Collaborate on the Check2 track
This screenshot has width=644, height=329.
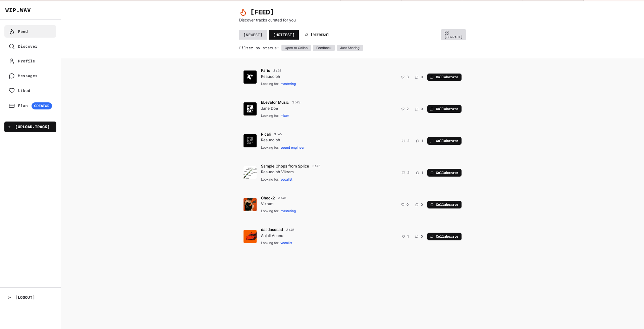pos(444,204)
